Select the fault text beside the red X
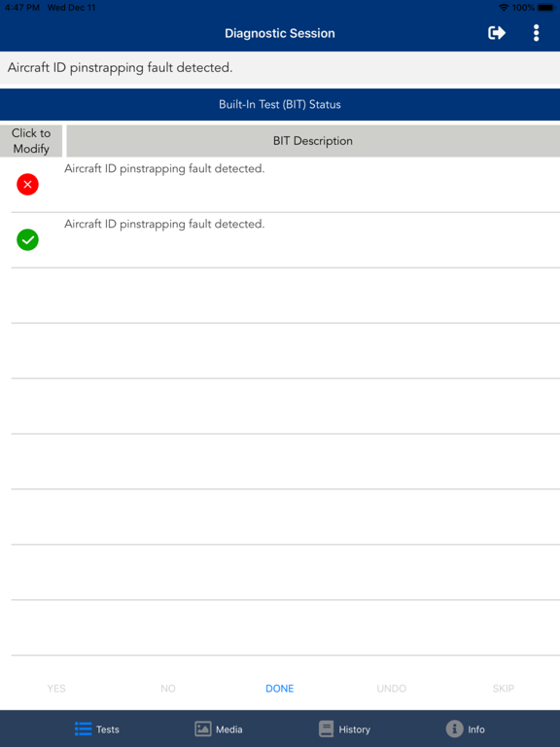This screenshot has width=560, height=747. coord(164,168)
